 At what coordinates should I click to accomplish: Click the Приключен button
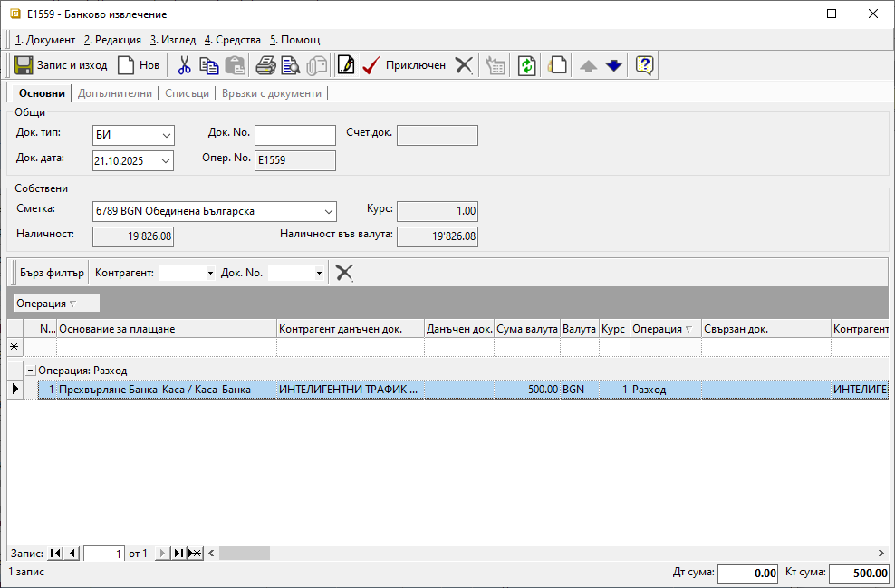click(x=405, y=65)
